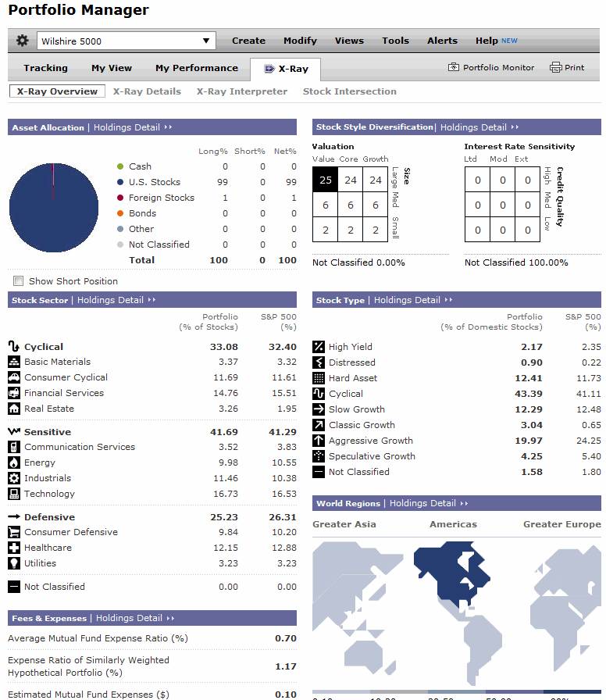Switch to the My Performance tab
The width and height of the screenshot is (606, 700).
pyautogui.click(x=196, y=68)
